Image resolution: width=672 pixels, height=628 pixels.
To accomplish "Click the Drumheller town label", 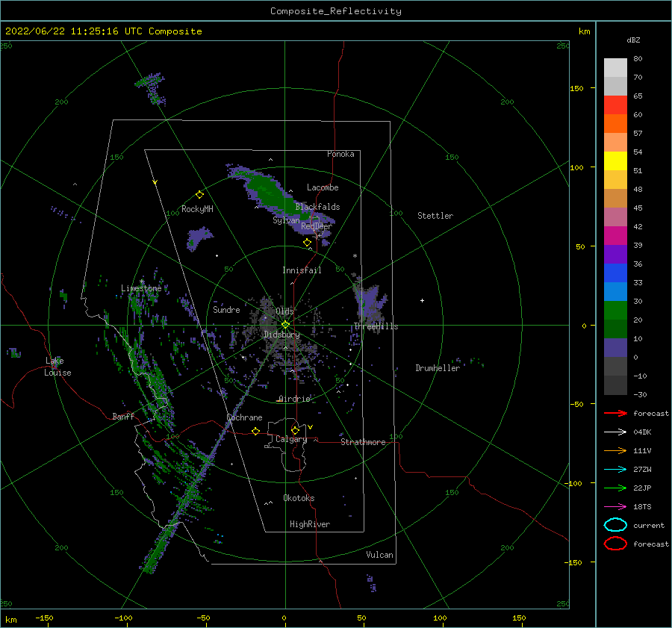I will (438, 368).
